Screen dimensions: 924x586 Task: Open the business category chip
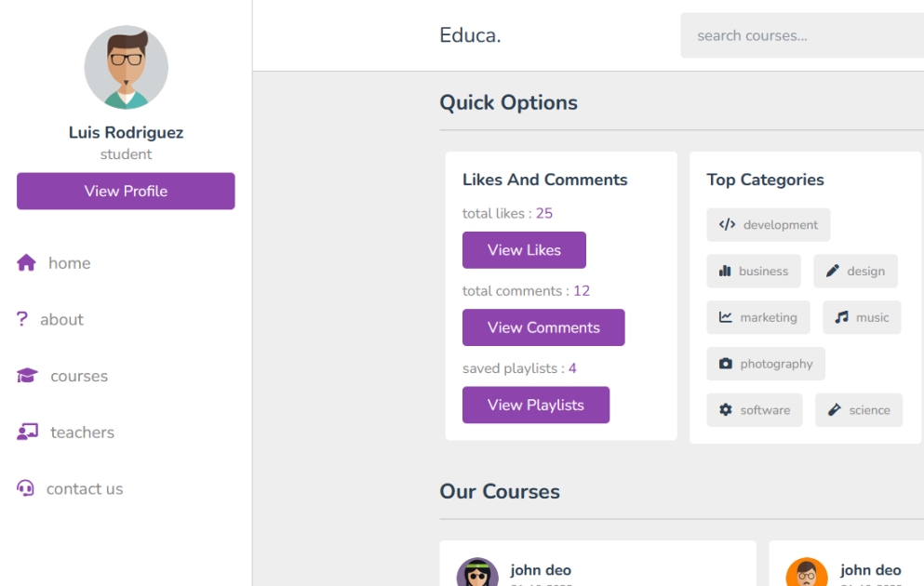754,271
